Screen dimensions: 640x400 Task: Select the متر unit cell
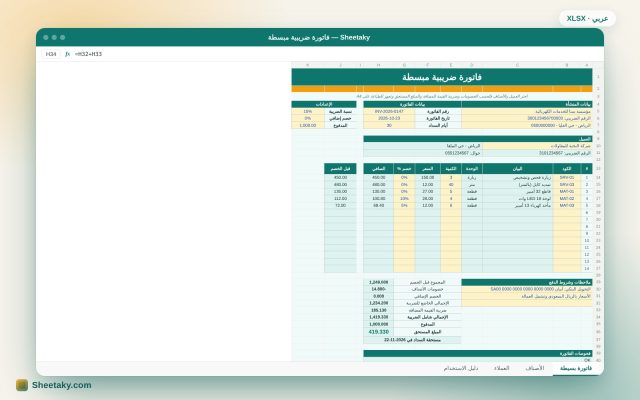coord(472,184)
